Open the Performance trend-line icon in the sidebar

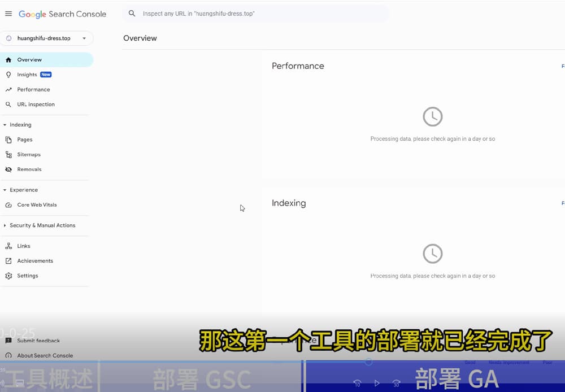8,89
